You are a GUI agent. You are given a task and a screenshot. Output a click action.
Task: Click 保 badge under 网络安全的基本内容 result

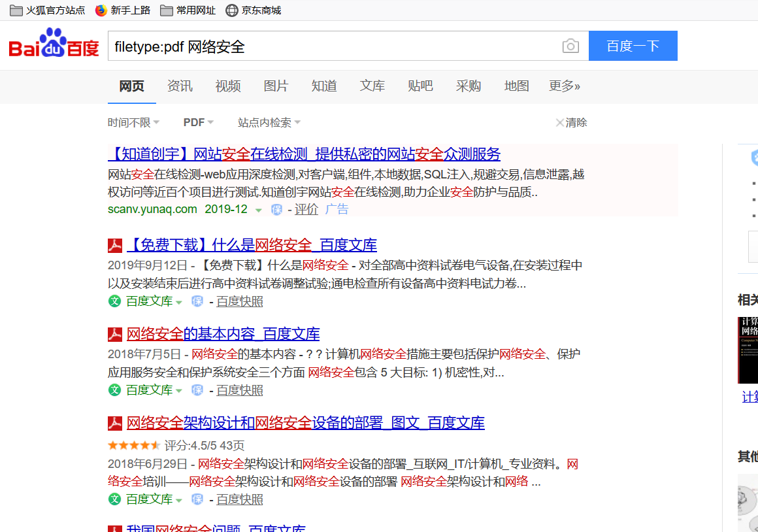pos(197,390)
